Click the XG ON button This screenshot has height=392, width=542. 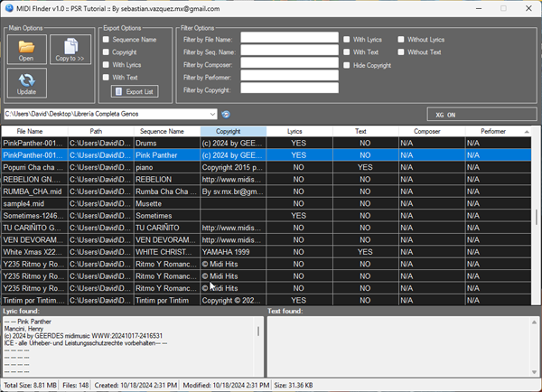481,115
